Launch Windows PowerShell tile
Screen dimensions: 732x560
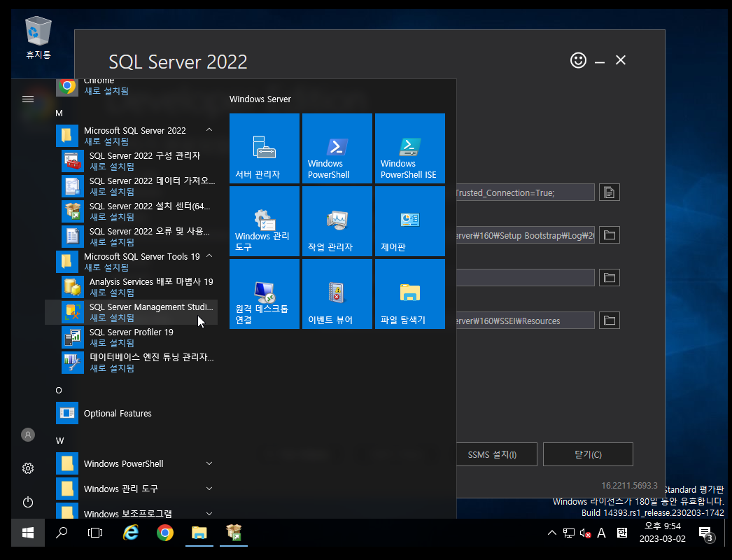[x=337, y=148]
